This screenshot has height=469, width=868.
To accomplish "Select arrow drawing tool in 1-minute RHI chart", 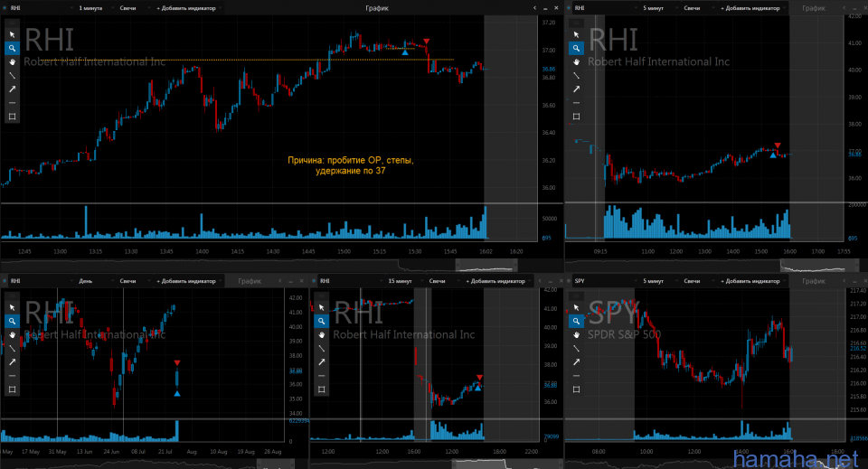I will pyautogui.click(x=12, y=89).
